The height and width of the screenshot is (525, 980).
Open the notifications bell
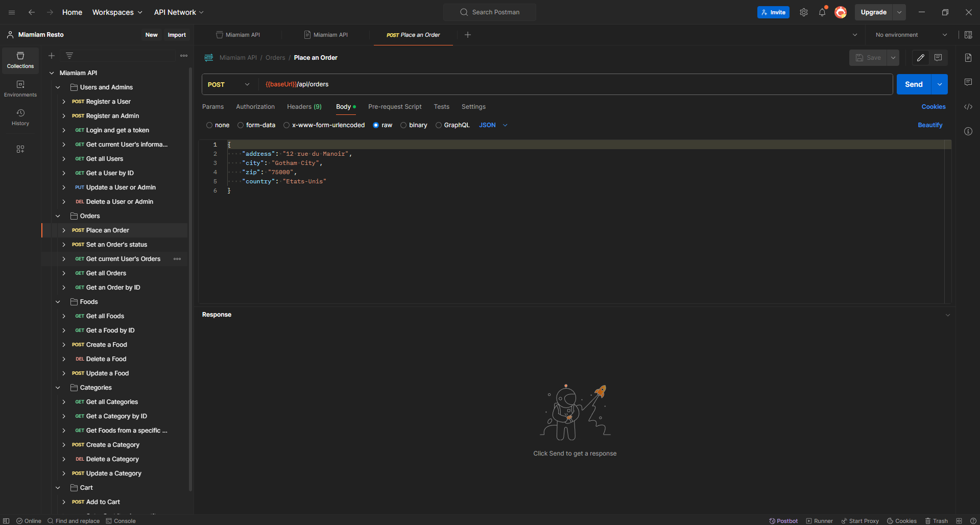pyautogui.click(x=822, y=12)
